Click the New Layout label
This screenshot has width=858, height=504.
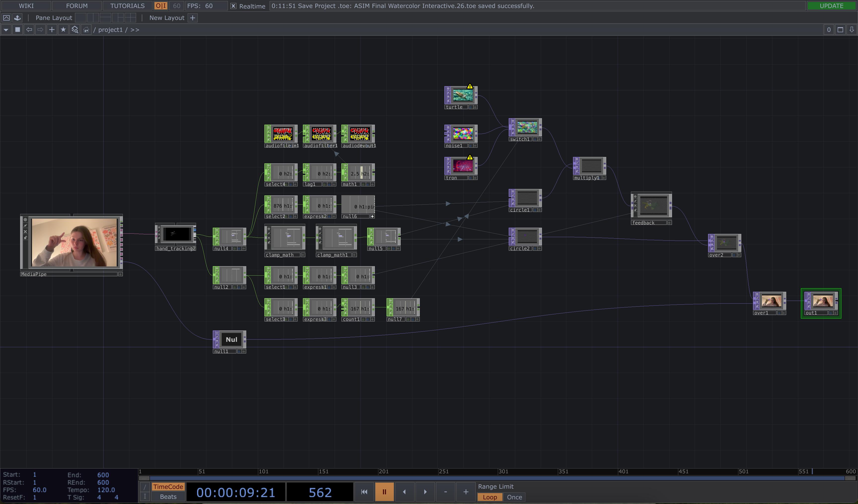(x=167, y=18)
